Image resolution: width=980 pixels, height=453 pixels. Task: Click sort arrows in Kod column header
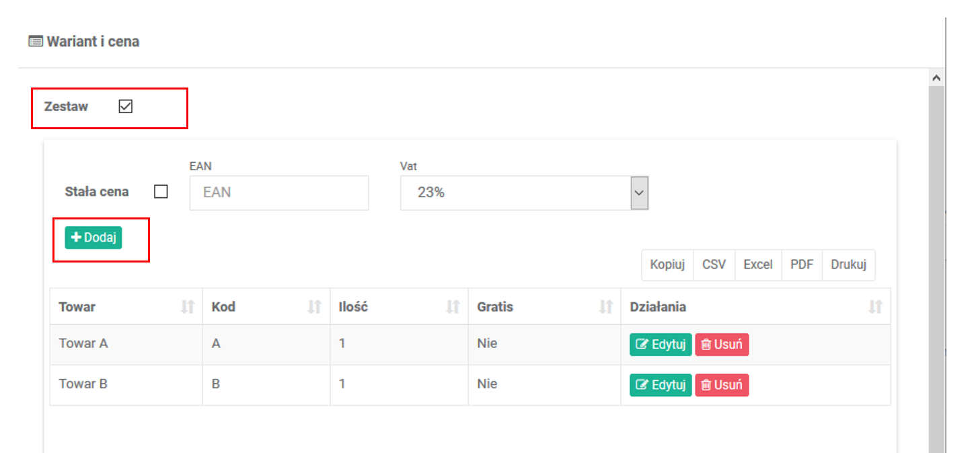coord(314,307)
